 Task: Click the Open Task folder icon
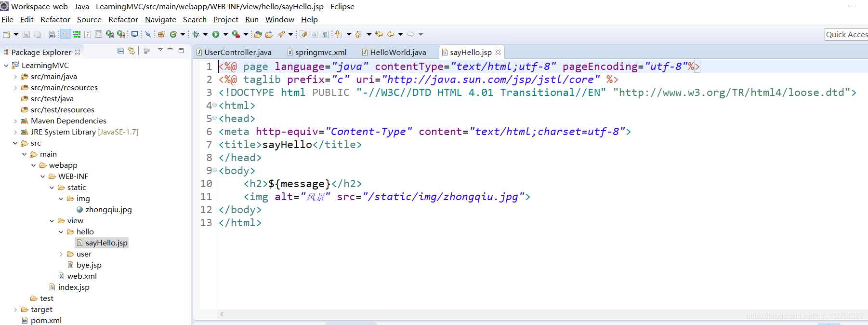pyautogui.click(x=269, y=34)
